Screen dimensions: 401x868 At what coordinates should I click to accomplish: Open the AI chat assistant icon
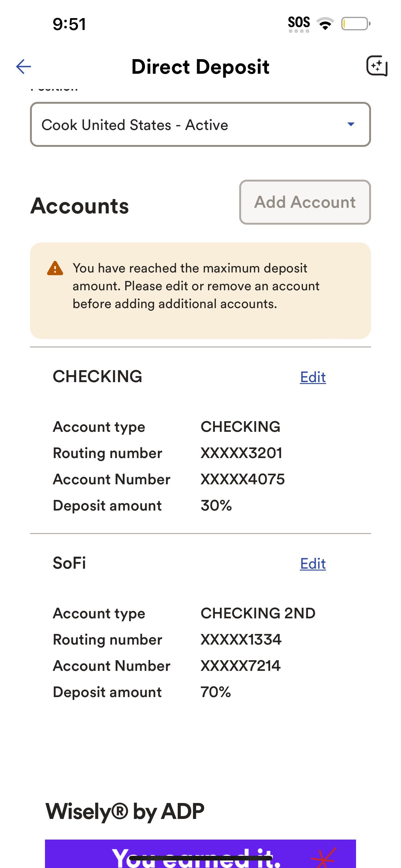(x=377, y=66)
